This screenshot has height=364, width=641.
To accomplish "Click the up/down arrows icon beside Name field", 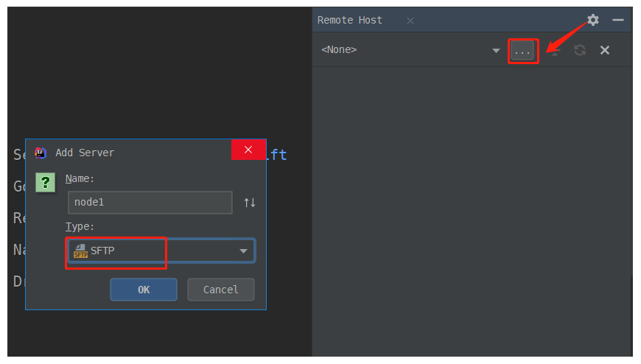I will [250, 203].
